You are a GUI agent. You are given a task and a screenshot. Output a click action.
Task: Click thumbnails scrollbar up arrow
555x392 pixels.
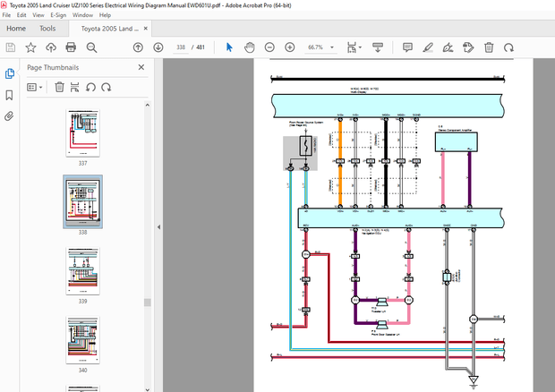click(148, 105)
